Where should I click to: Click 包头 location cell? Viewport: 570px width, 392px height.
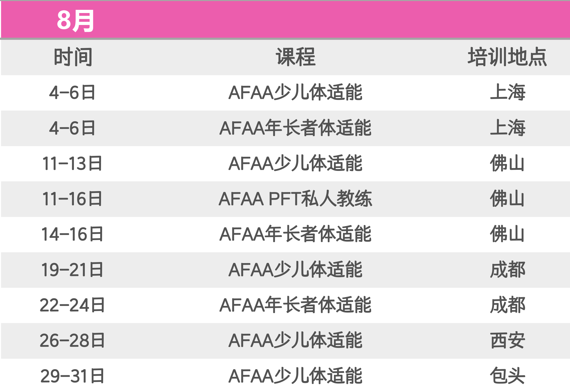(507, 376)
